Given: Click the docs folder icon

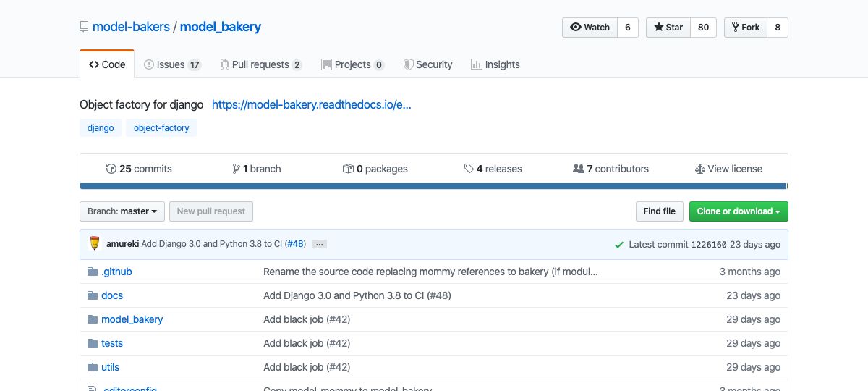Looking at the screenshot, I should pos(92,295).
